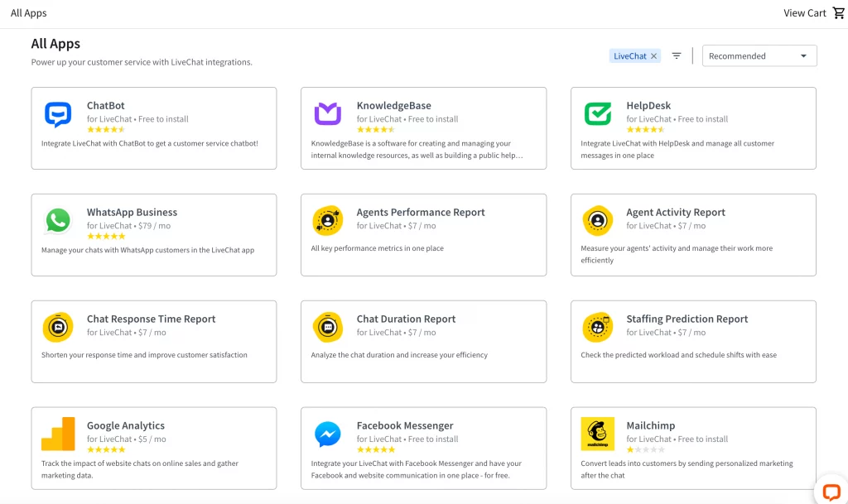The image size is (848, 504).
Task: Click the dropdown arrow beside Recommended
Action: click(803, 56)
